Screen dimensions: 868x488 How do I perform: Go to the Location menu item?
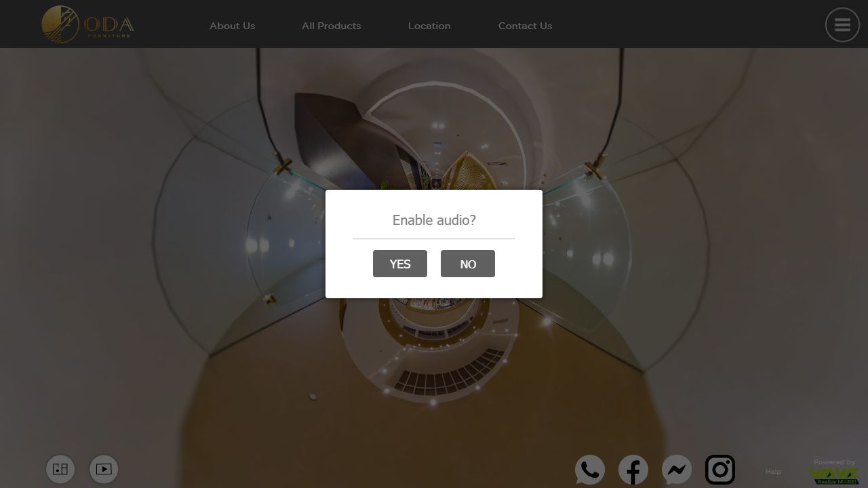click(x=429, y=26)
